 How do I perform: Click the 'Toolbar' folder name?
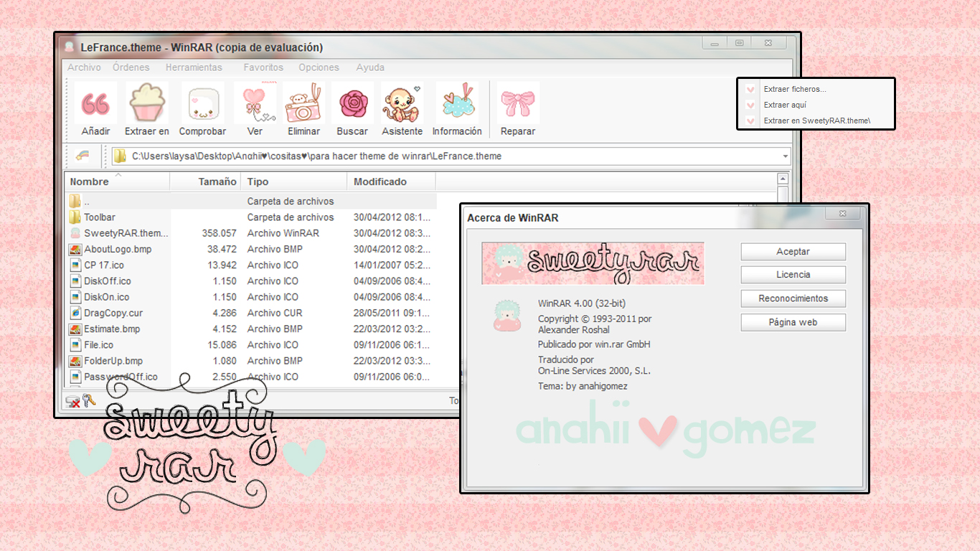(100, 217)
